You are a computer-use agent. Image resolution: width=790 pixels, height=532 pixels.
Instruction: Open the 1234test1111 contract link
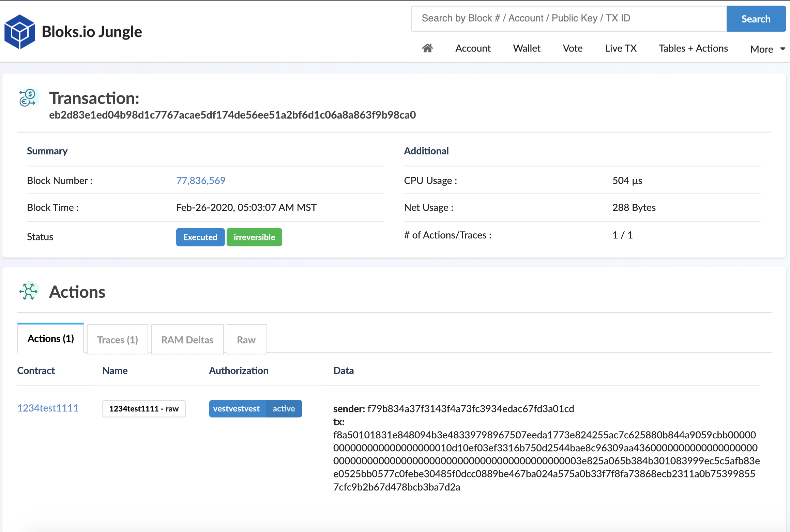[x=48, y=408]
